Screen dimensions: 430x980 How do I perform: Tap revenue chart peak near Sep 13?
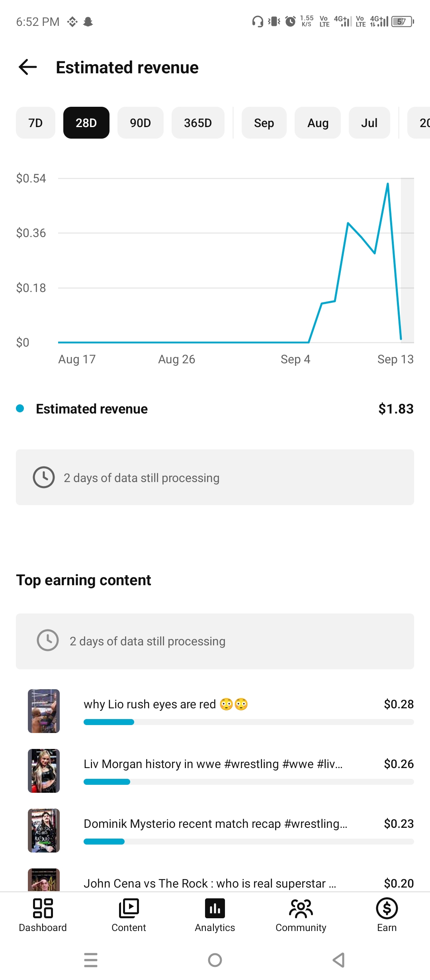pyautogui.click(x=388, y=184)
